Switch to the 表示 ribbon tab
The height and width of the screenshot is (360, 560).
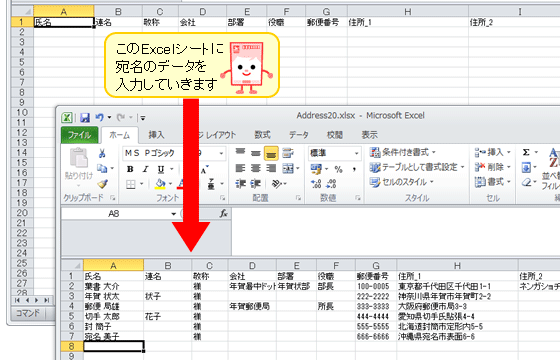click(370, 135)
